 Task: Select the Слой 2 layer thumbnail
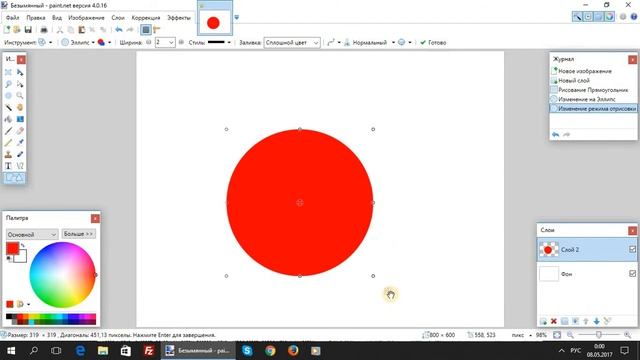point(549,249)
